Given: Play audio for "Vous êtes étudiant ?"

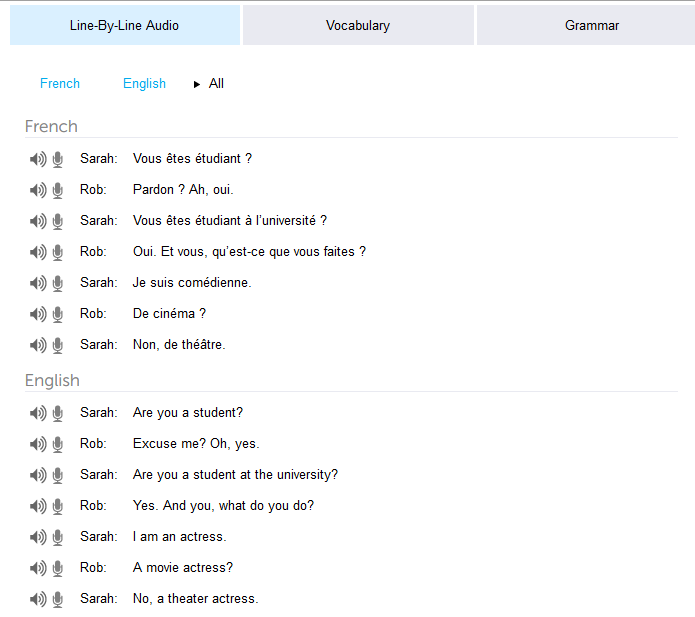Looking at the screenshot, I should pos(38,159).
